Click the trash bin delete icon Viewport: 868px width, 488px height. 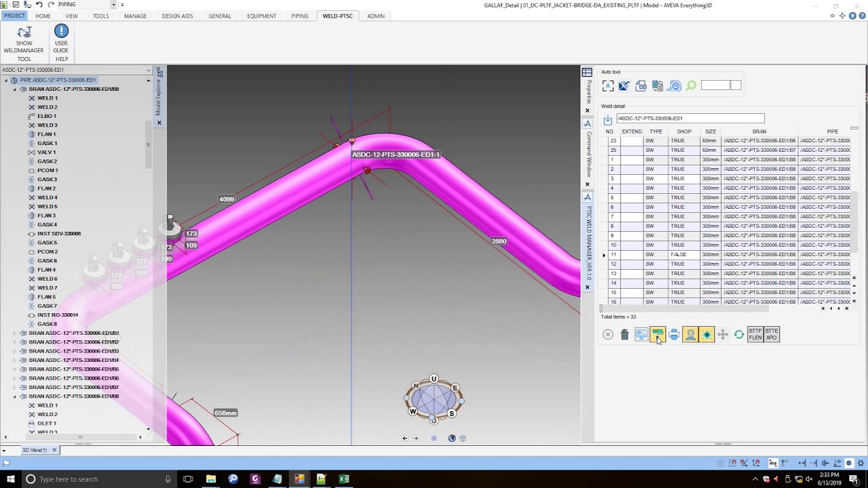click(625, 335)
